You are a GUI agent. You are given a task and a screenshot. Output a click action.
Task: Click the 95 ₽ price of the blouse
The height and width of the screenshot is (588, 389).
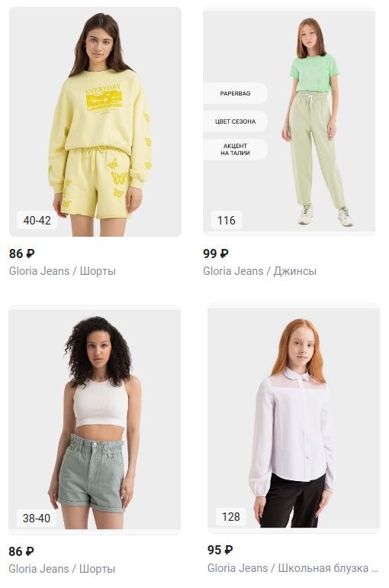pyautogui.click(x=220, y=550)
